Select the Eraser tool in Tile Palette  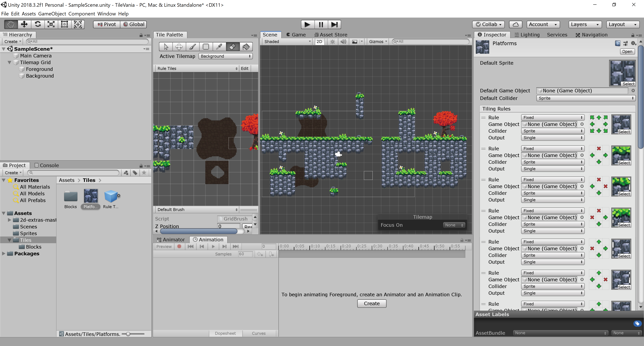[232, 47]
